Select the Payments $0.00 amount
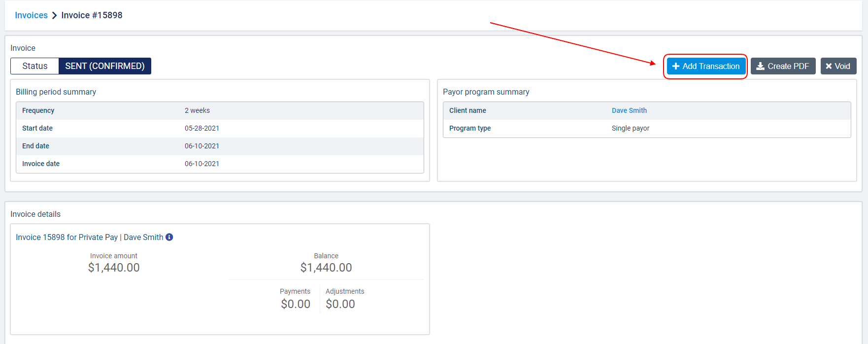 [x=296, y=304]
